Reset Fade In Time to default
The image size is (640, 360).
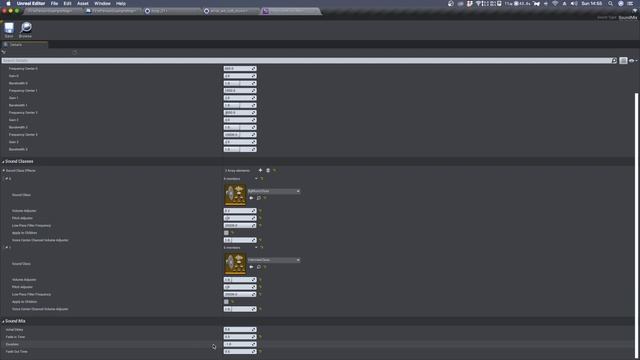tap(260, 337)
